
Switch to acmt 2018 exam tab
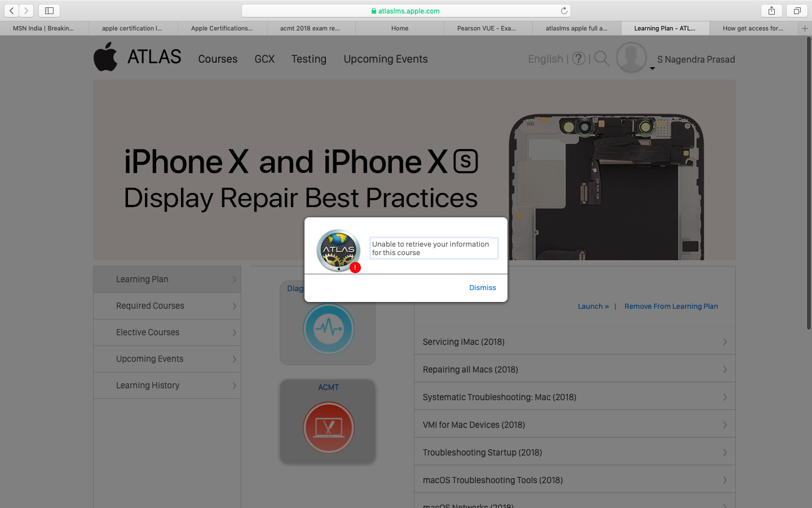click(x=311, y=28)
